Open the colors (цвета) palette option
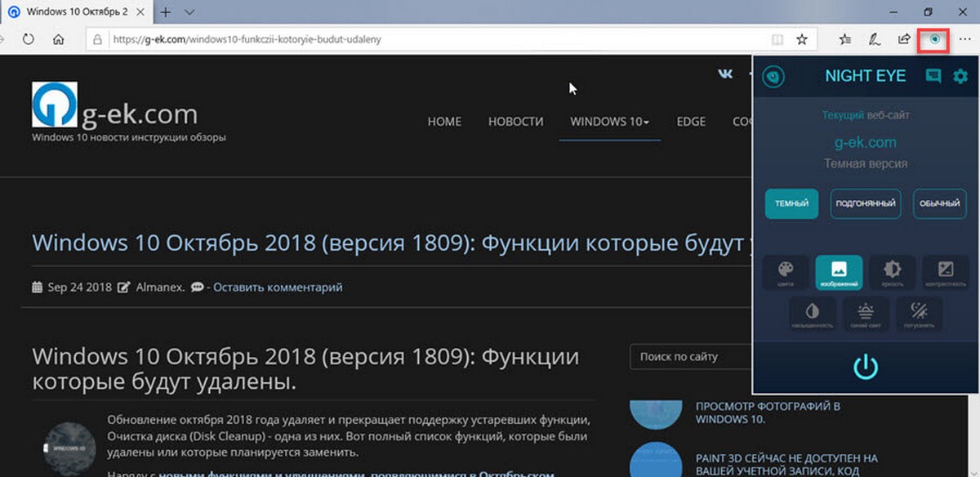Image resolution: width=980 pixels, height=477 pixels. point(786,272)
